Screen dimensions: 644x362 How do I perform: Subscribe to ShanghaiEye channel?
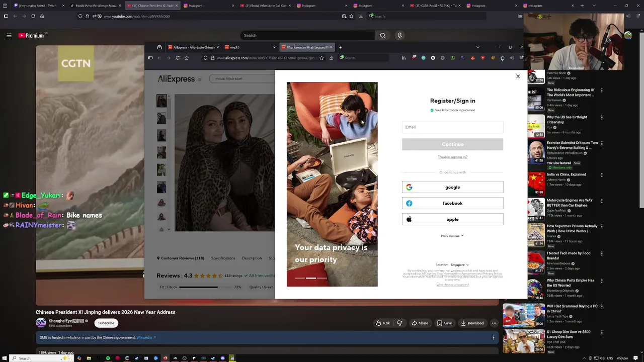click(x=106, y=323)
